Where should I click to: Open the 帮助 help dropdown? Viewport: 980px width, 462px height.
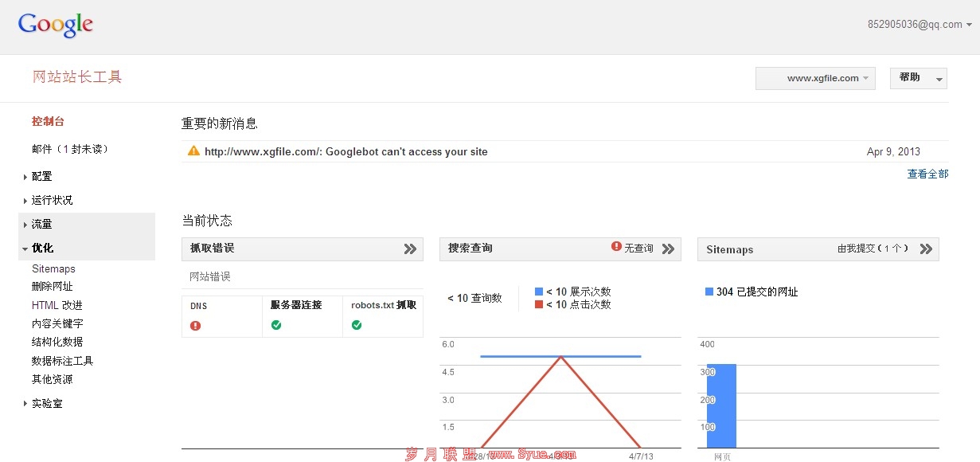tap(918, 78)
